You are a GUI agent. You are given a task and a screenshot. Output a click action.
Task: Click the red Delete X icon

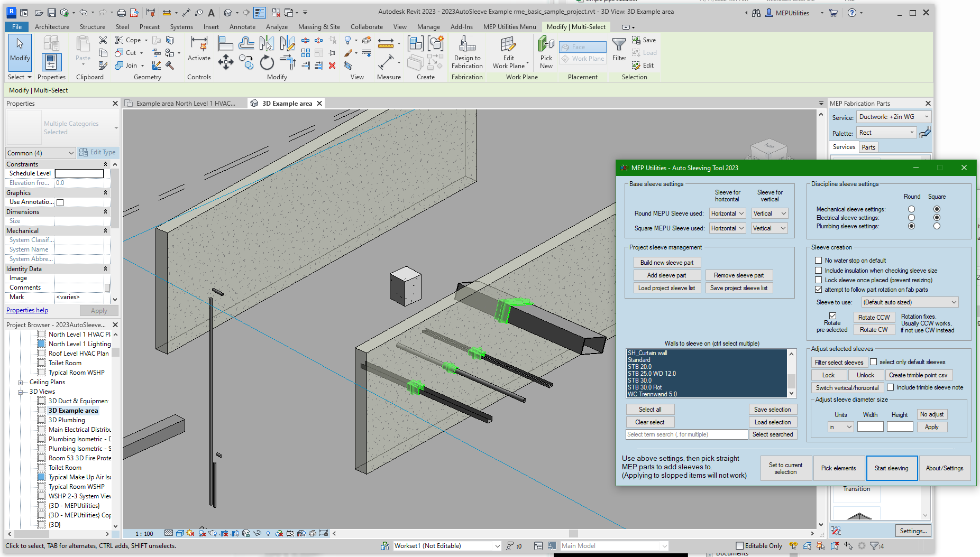pyautogui.click(x=332, y=66)
